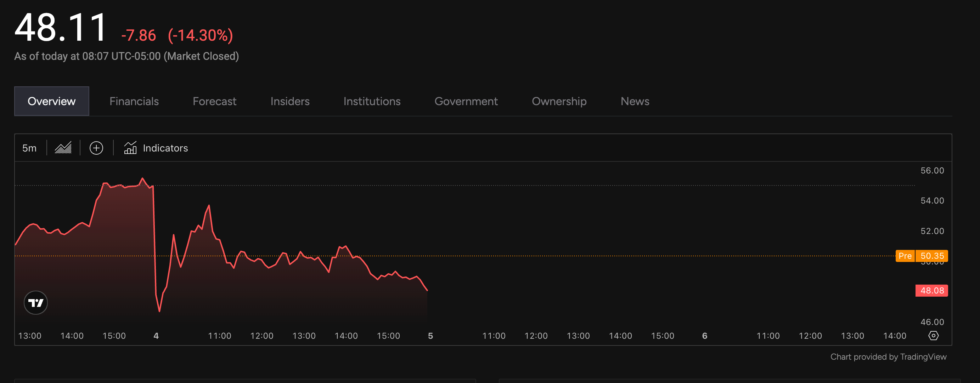
Task: Click the day 4 date marker
Action: 156,336
